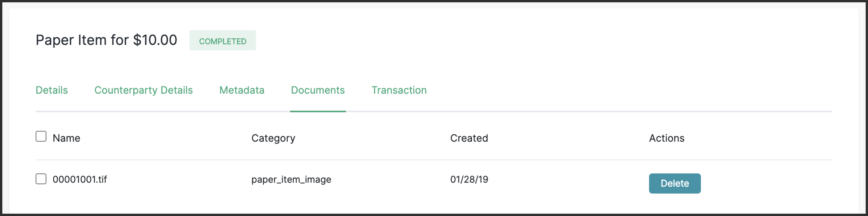Select the 00001001.tif document row
Viewport: 868px width, 216px height.
[x=80, y=179]
